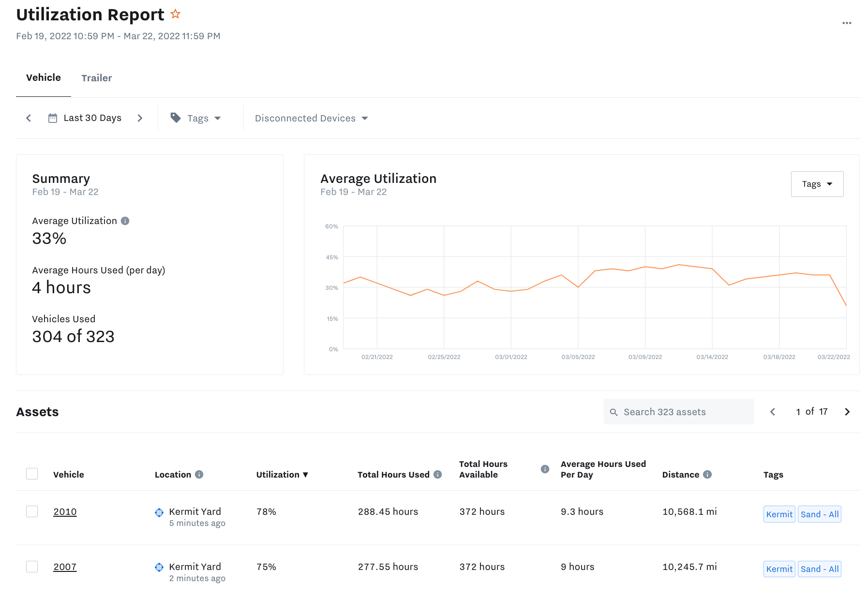Go to previous date range with left arrow
868x599 pixels.
29,118
